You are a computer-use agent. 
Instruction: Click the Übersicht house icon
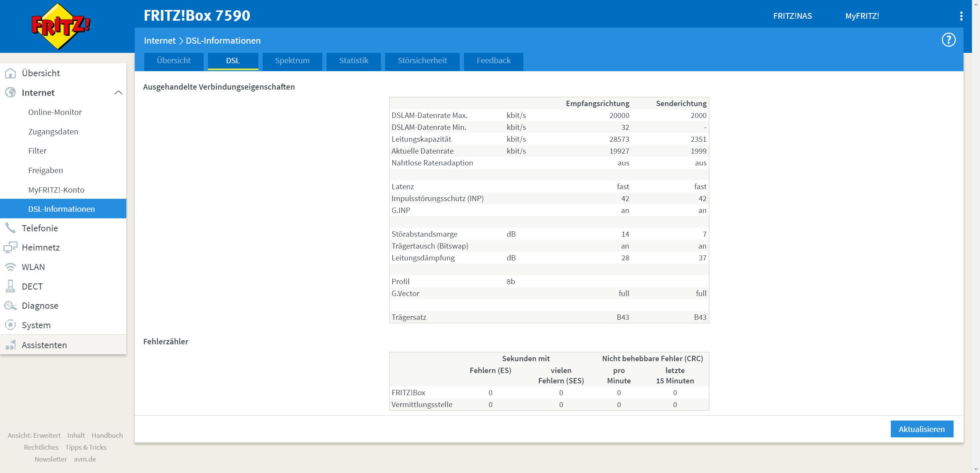point(10,73)
